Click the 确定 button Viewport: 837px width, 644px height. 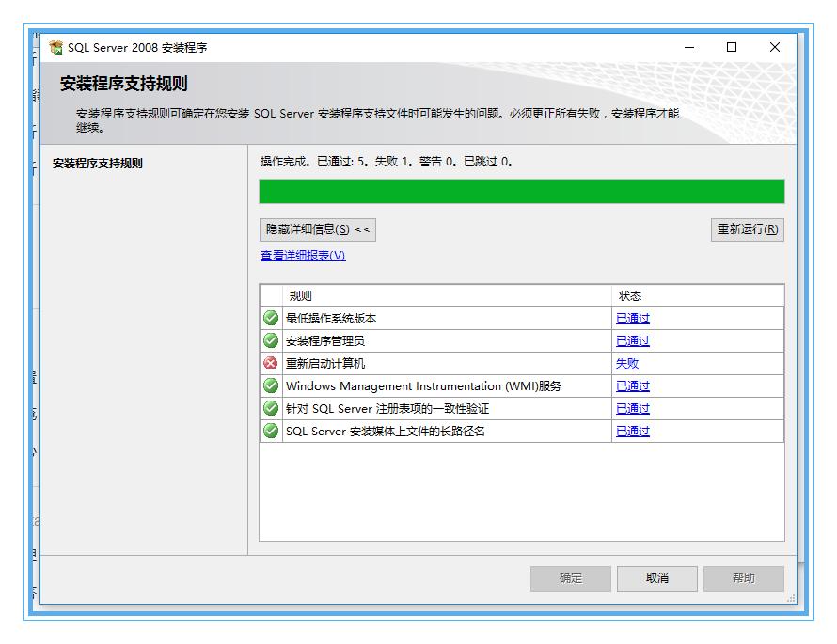pos(570,578)
